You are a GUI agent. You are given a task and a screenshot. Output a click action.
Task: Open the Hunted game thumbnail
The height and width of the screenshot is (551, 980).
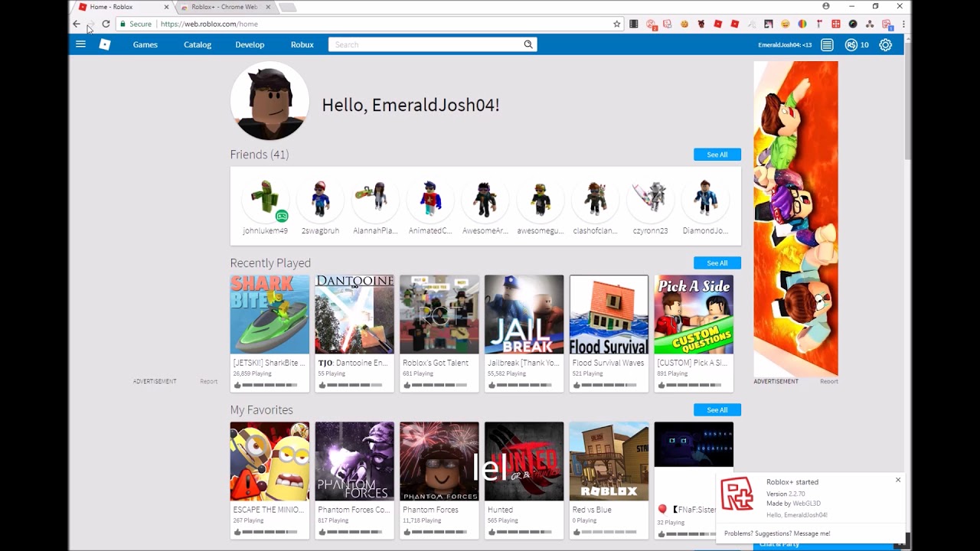(524, 461)
